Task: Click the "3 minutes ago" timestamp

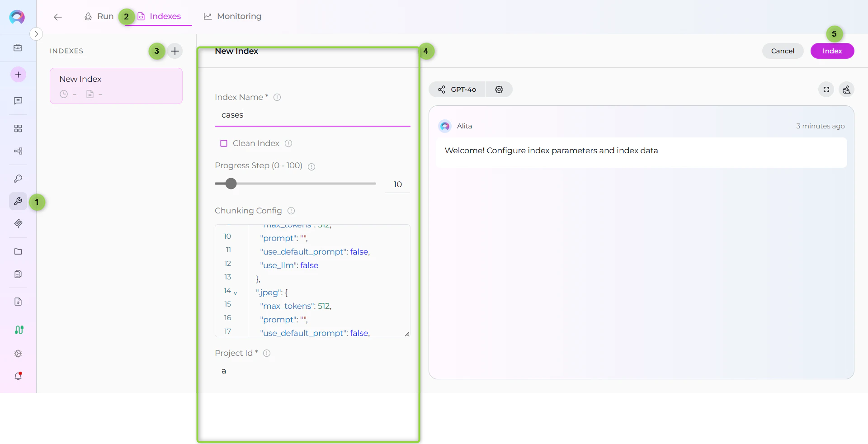Action: click(x=821, y=126)
